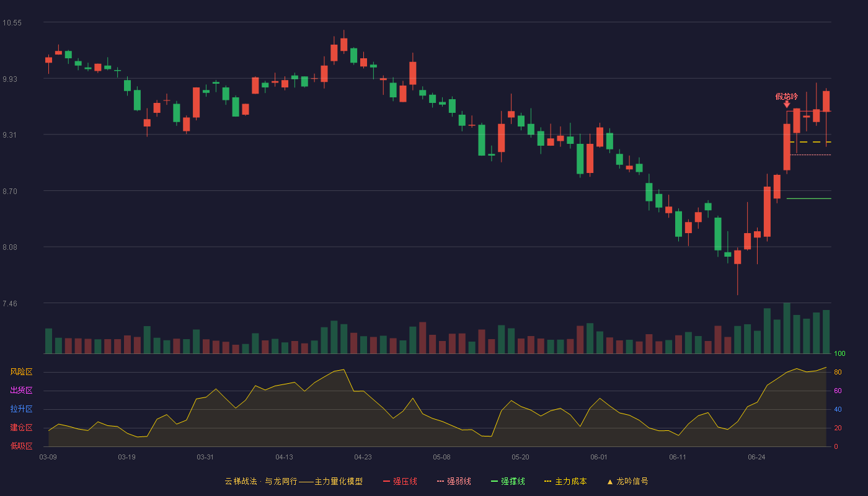Select the 建仓区 zone label
Viewport: 868px width, 496px height.
(x=21, y=428)
